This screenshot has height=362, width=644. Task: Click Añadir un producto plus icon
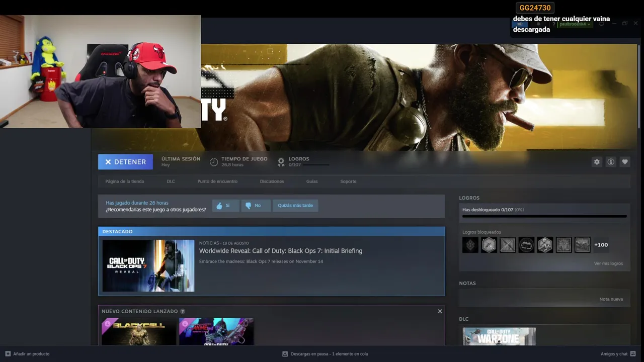click(x=8, y=354)
